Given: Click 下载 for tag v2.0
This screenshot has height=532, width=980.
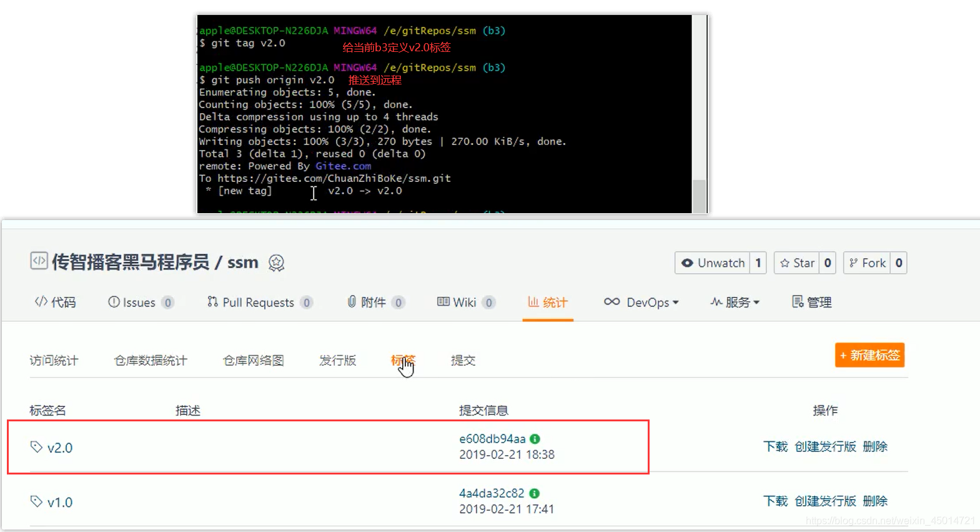Looking at the screenshot, I should point(776,446).
